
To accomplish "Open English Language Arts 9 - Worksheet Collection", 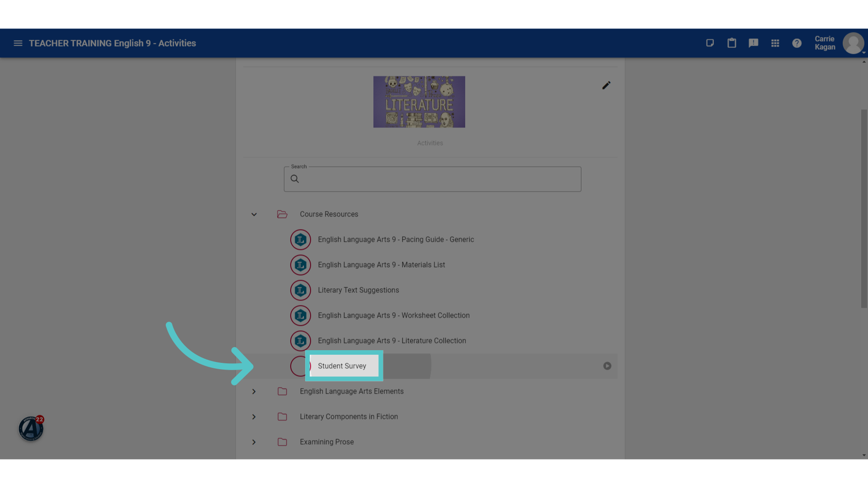I will pyautogui.click(x=393, y=315).
